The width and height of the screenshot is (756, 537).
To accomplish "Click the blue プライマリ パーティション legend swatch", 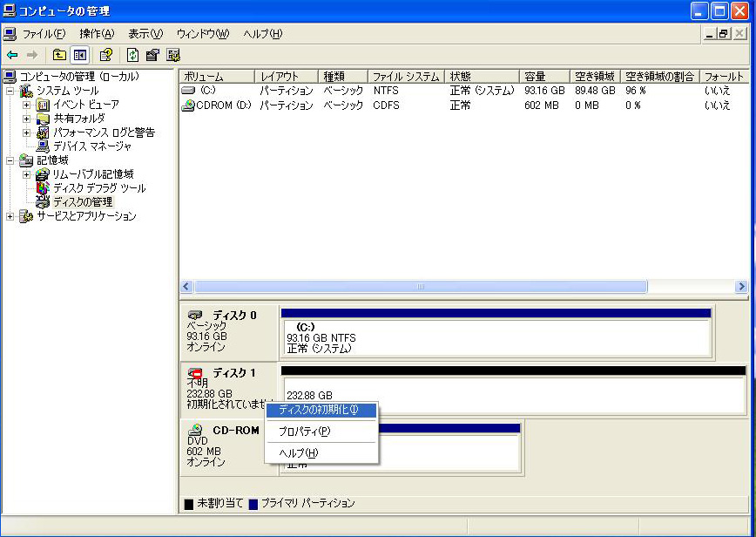I will tap(253, 504).
